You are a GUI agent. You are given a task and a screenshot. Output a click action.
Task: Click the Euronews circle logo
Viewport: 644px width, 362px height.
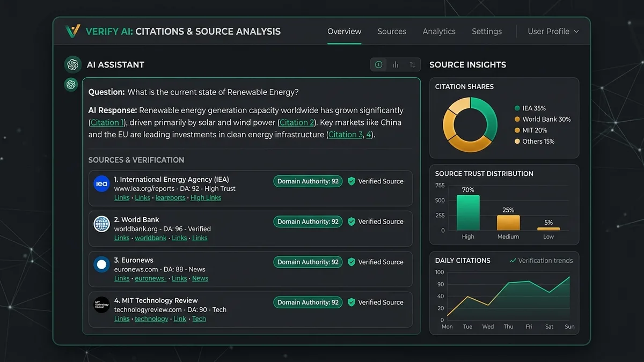(x=101, y=264)
